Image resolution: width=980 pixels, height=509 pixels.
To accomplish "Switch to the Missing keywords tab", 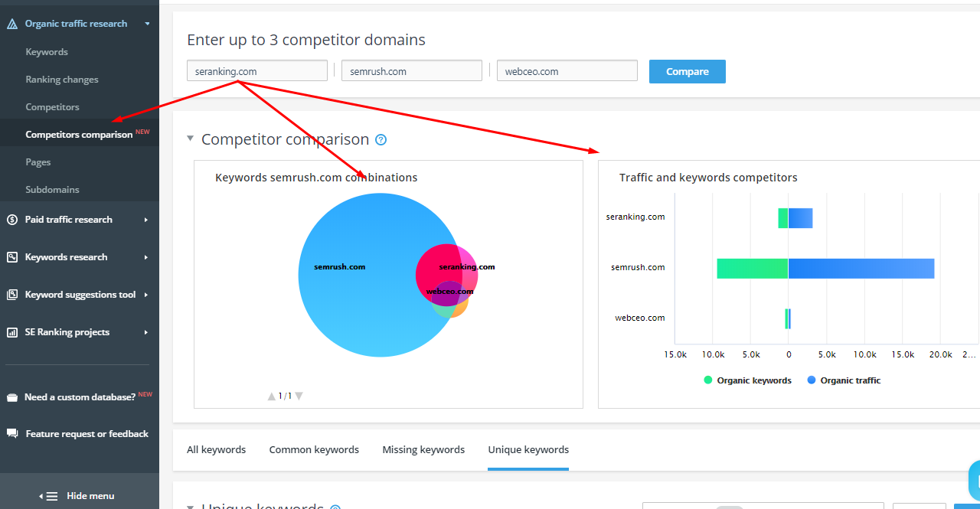I will click(x=423, y=449).
